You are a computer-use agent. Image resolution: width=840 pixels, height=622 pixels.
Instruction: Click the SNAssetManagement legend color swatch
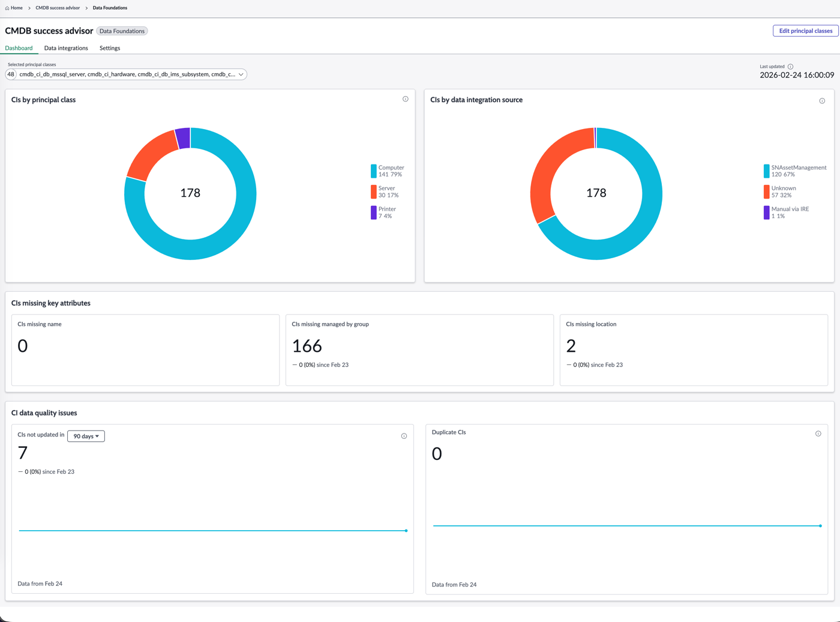[x=766, y=171]
